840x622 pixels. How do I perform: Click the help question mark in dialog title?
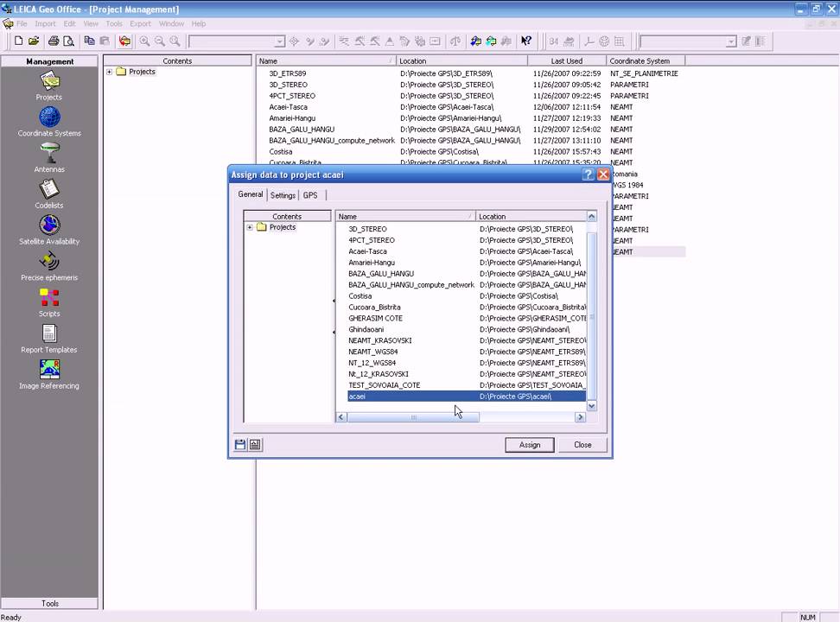point(589,175)
